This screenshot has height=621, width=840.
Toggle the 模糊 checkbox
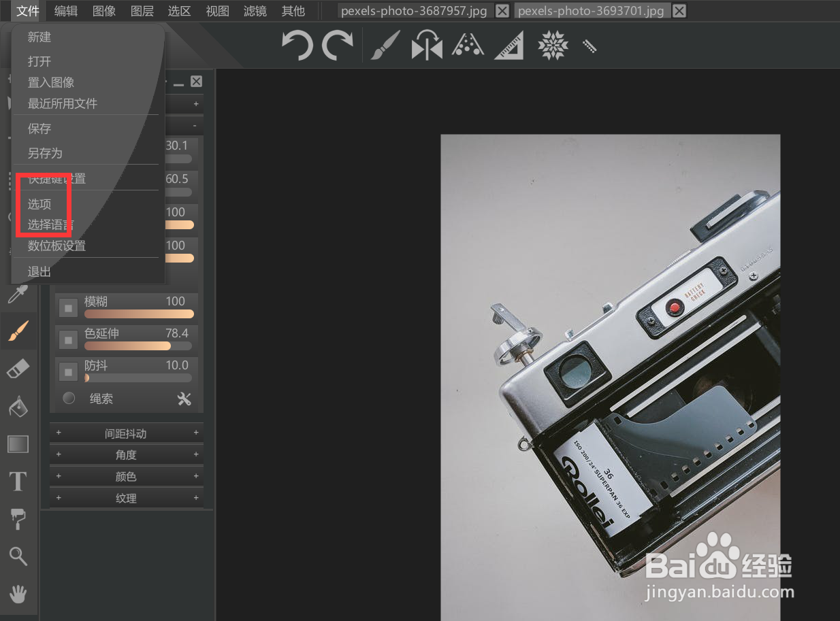click(68, 307)
